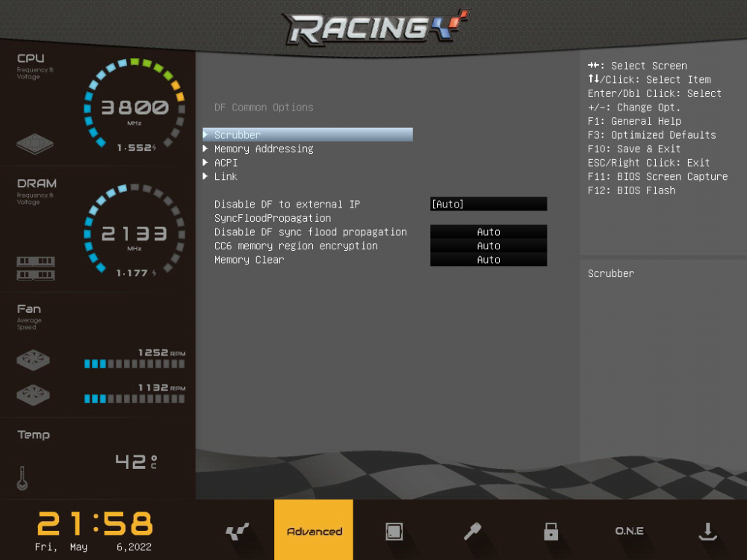
Task: Change Disable DF sync flood propagation value
Action: coord(489,232)
